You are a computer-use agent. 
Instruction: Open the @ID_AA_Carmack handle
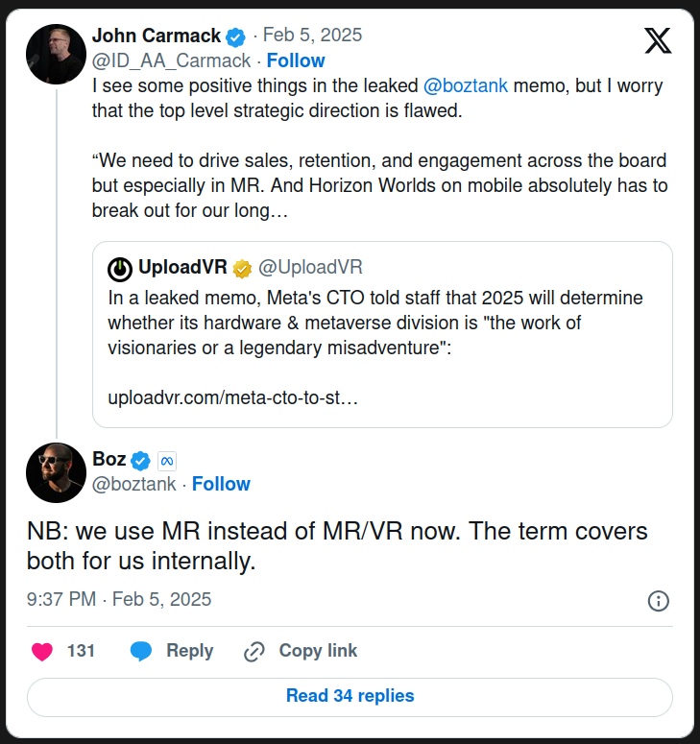(x=171, y=60)
